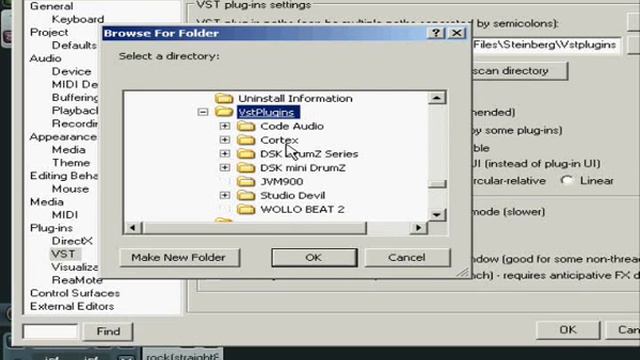Click the horizontal scroll left arrow
The height and width of the screenshot is (360, 640).
point(133,228)
